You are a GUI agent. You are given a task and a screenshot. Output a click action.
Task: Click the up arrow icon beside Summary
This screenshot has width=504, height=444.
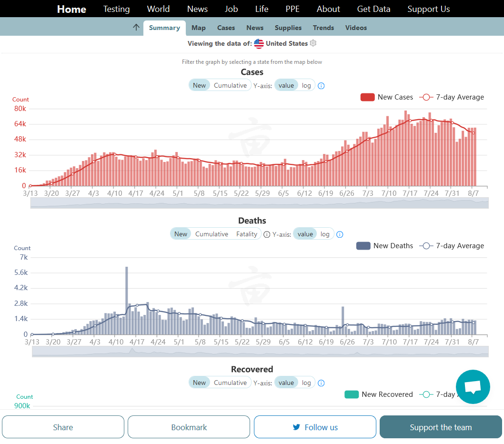[136, 28]
